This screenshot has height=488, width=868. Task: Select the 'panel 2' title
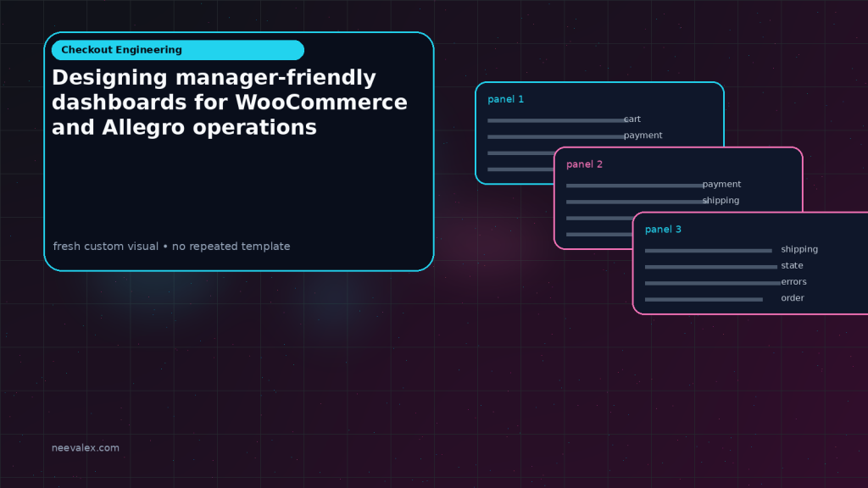tap(584, 164)
